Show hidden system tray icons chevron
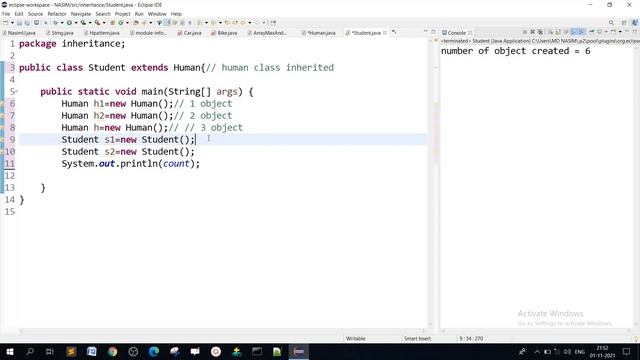The image size is (640, 360). (537, 351)
